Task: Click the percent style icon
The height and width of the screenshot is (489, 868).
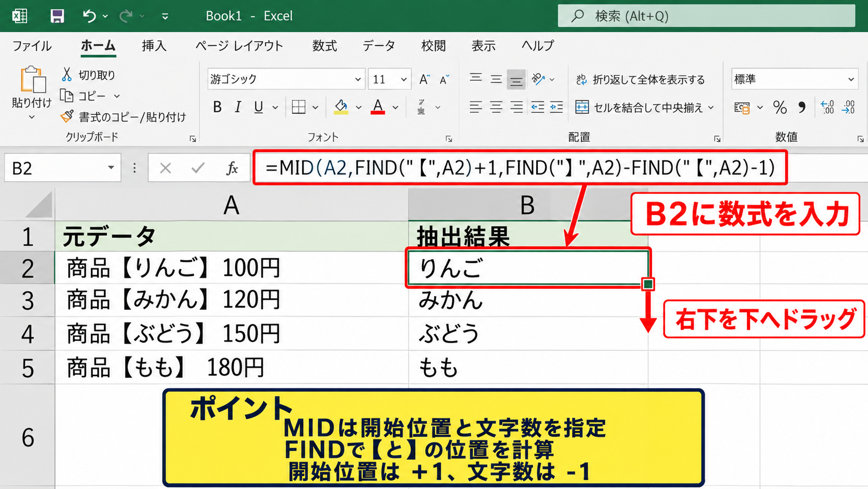Action: click(780, 108)
